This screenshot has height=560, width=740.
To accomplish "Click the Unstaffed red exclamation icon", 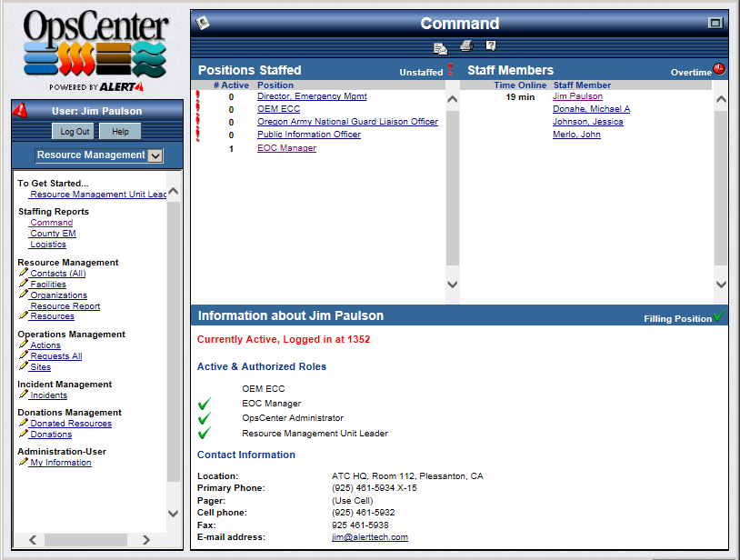I will pos(450,69).
